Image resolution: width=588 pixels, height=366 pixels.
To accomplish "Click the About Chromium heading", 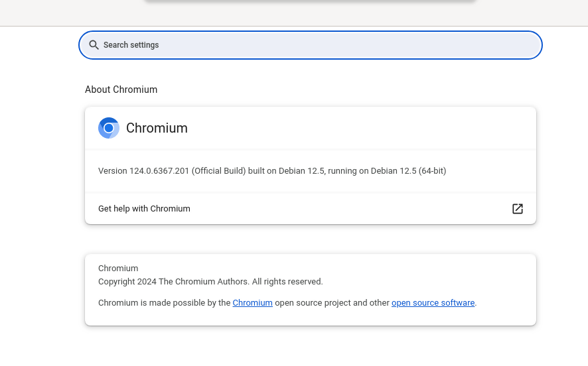I will click(121, 90).
